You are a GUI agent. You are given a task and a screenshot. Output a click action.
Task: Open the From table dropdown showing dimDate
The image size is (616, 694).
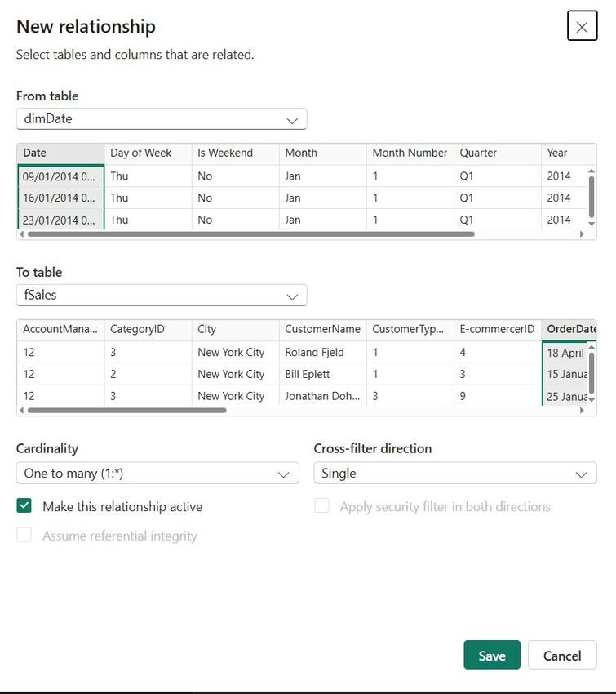162,119
